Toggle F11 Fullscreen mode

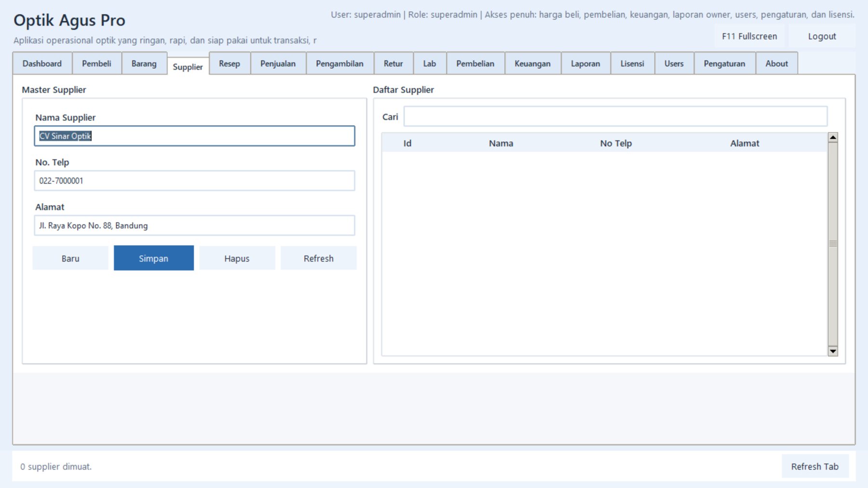pyautogui.click(x=749, y=37)
